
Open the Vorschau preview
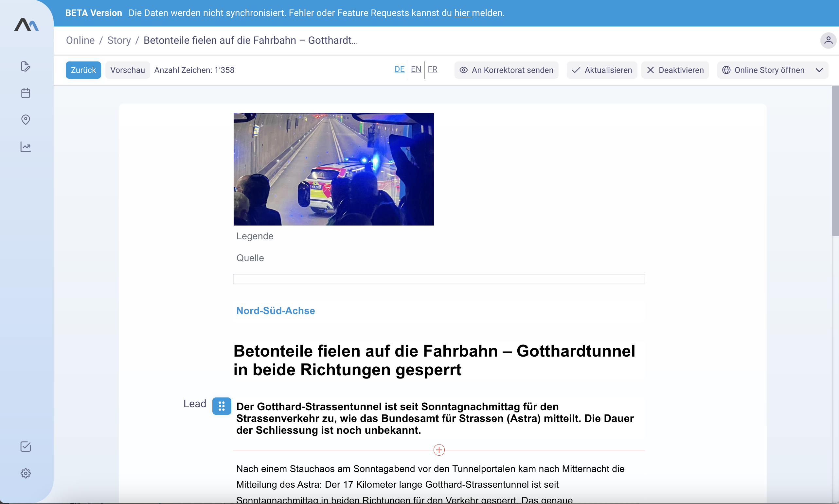(x=128, y=70)
